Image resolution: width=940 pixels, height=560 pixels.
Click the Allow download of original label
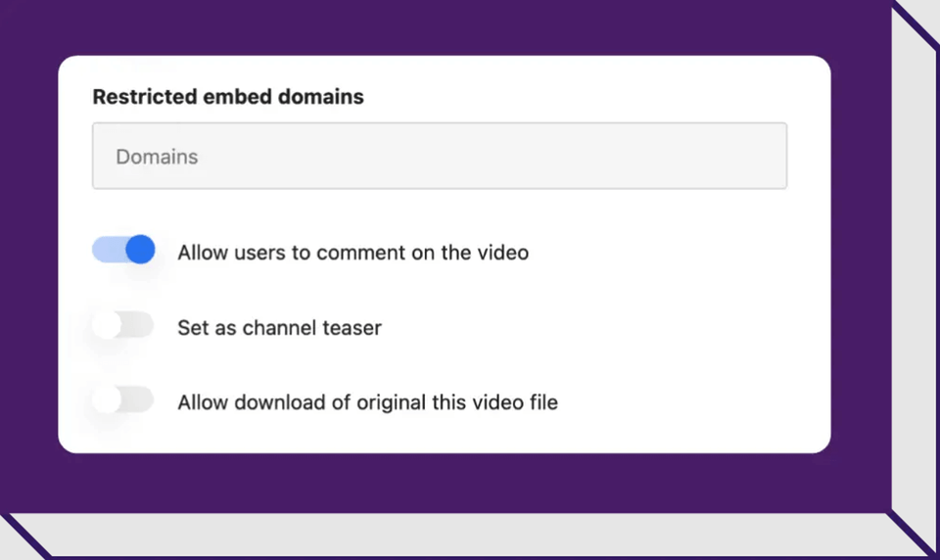pos(367,402)
